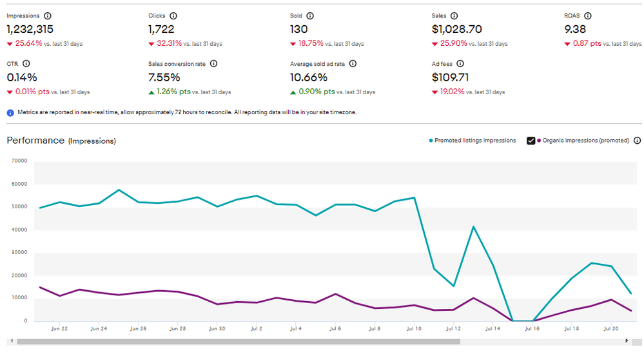Click the info icon beside Ad fees
The width and height of the screenshot is (644, 356).
[x=460, y=64]
